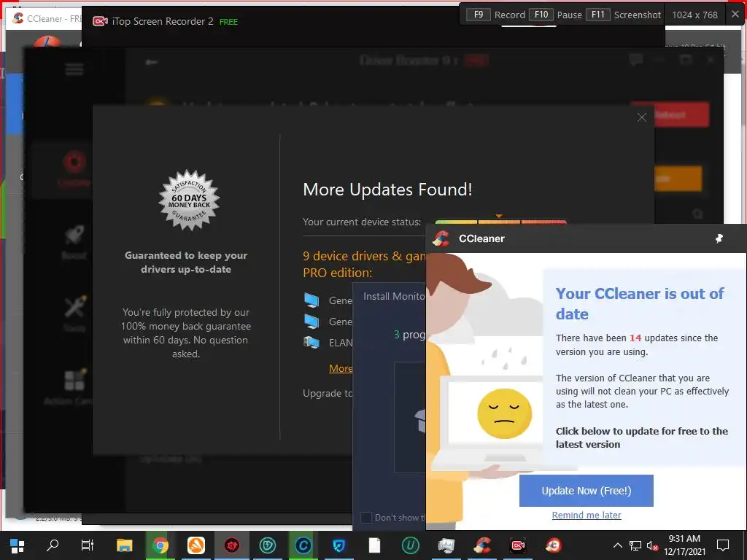747x560 pixels.
Task: Open the blue C circle app on taskbar
Action: (x=303, y=545)
